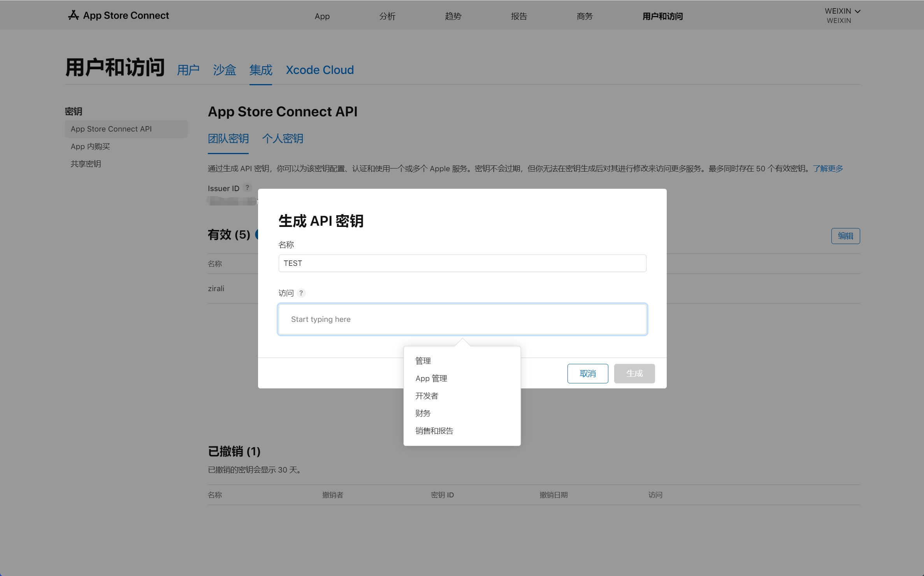Image resolution: width=924 pixels, height=576 pixels.
Task: Click the 撤销日期 column header
Action: pyautogui.click(x=553, y=495)
